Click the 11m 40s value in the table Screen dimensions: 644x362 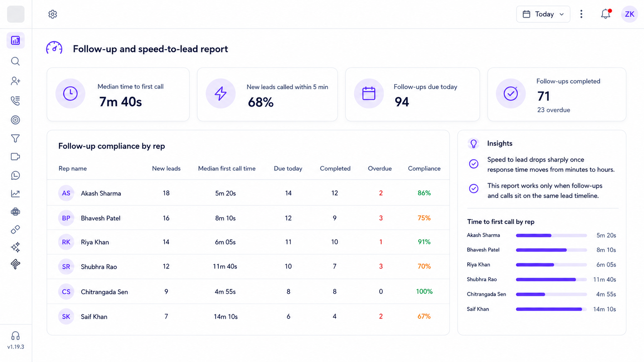pyautogui.click(x=225, y=267)
